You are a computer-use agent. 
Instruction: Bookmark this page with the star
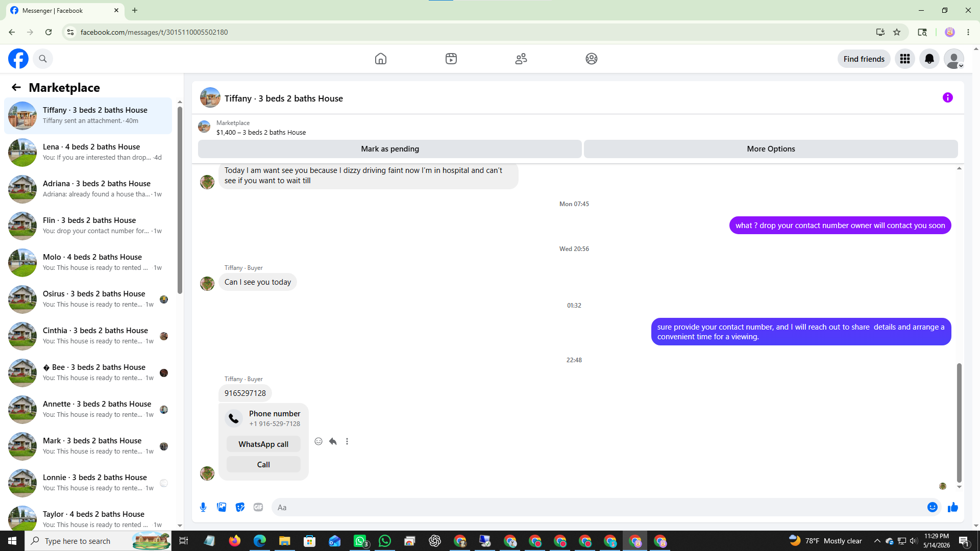point(897,32)
